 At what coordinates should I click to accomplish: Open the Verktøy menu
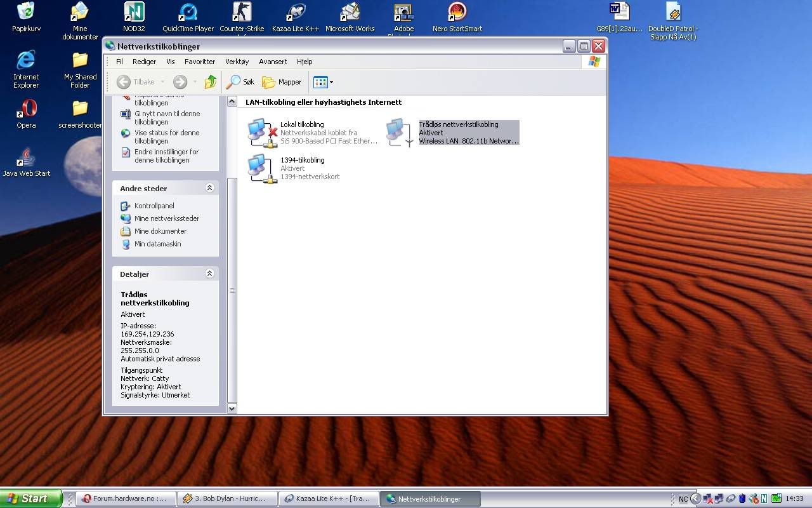point(237,62)
